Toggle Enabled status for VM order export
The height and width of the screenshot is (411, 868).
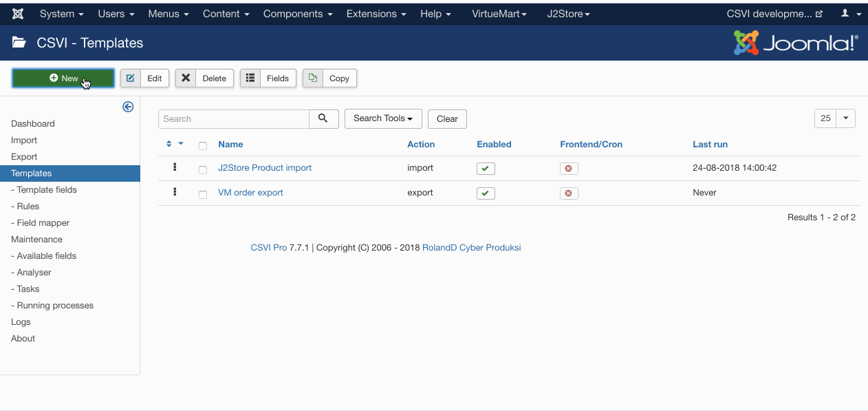coord(486,193)
